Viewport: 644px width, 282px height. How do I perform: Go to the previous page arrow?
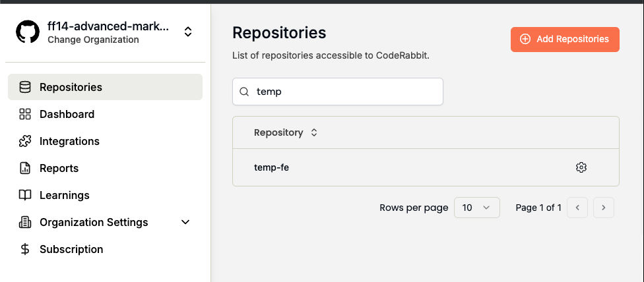click(x=577, y=208)
